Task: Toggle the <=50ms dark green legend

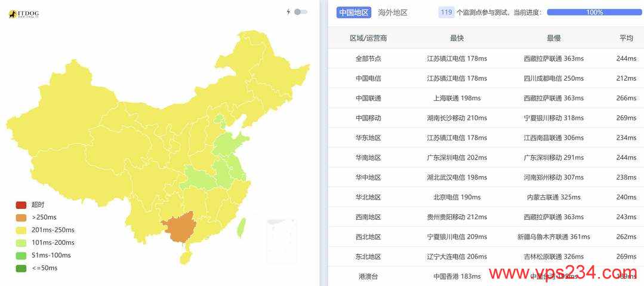Action: pyautogui.click(x=36, y=268)
